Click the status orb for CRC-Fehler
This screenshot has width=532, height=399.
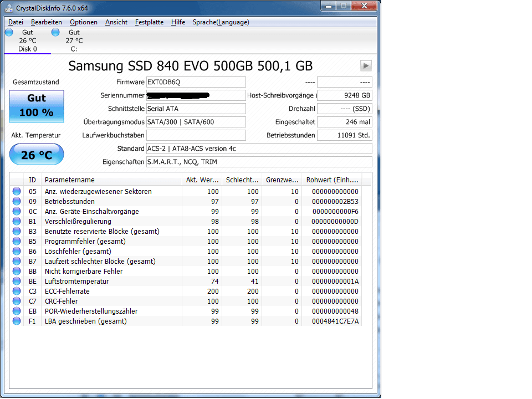click(16, 301)
